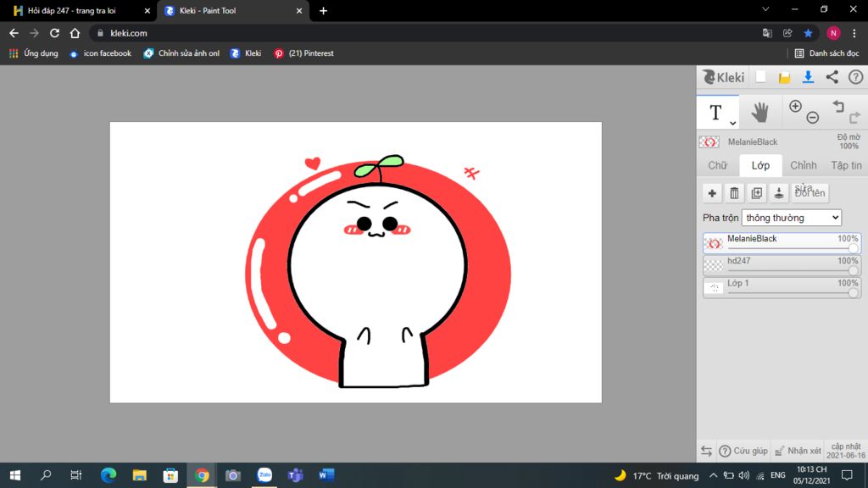Open the Danh sách đọc reading list
Image resolution: width=868 pixels, height=488 pixels.
(826, 53)
